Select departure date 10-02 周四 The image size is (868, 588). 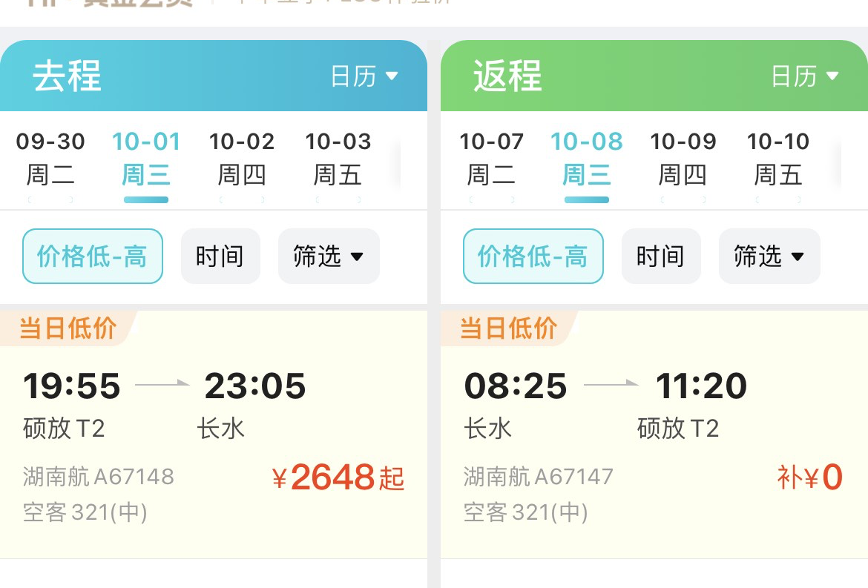(x=242, y=157)
